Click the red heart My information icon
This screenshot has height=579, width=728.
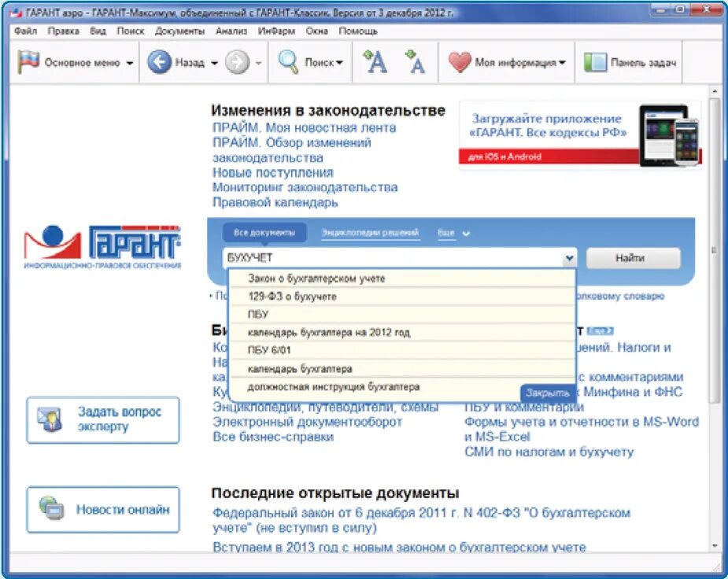[x=460, y=62]
